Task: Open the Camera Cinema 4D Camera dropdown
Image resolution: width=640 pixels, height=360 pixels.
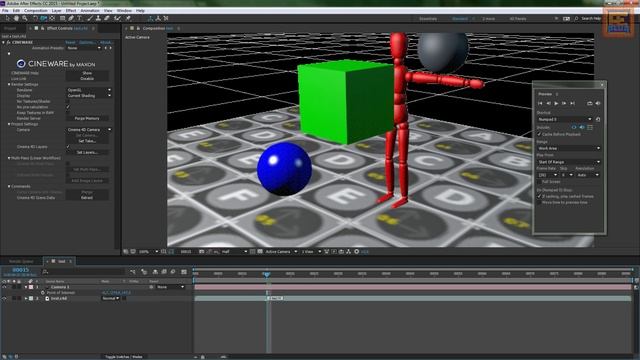Action: 89,129
